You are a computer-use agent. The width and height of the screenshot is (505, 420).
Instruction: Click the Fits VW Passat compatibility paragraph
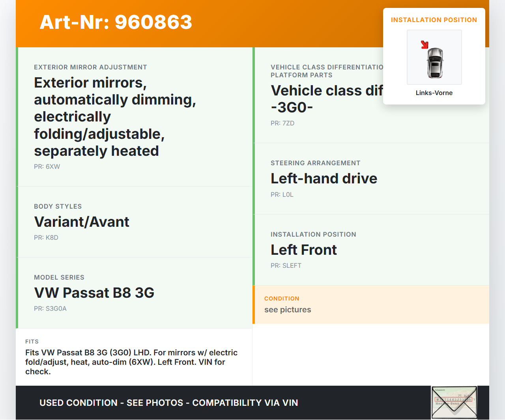coord(131,362)
